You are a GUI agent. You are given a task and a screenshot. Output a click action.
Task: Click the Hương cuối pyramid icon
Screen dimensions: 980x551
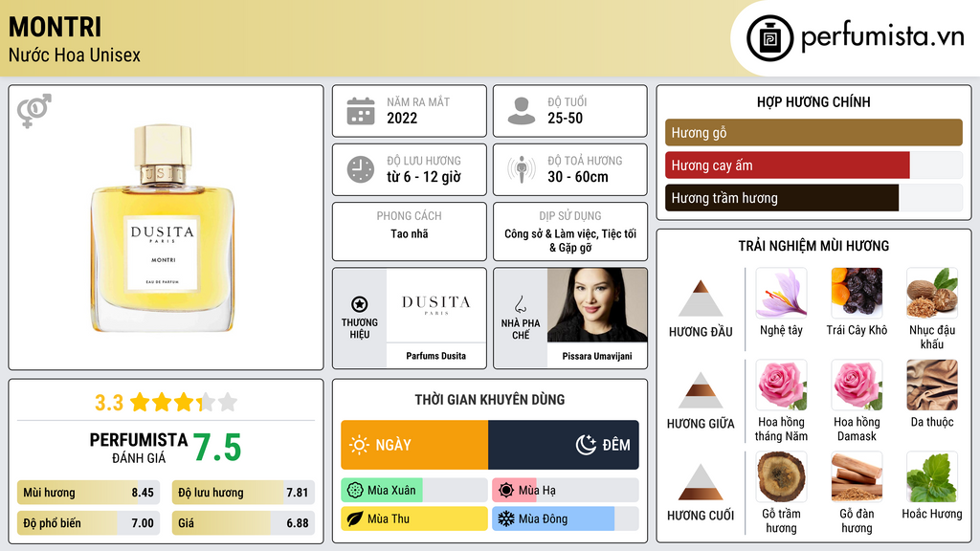(701, 482)
